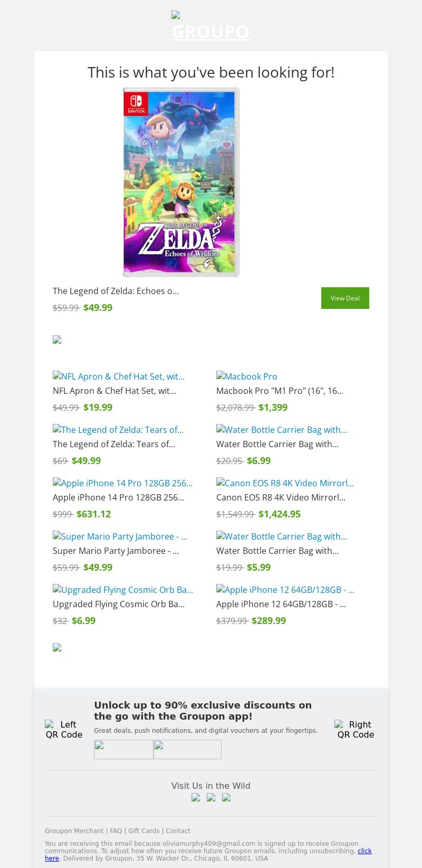Open the Macbook Pro image link
The image size is (422, 868).
point(247,376)
